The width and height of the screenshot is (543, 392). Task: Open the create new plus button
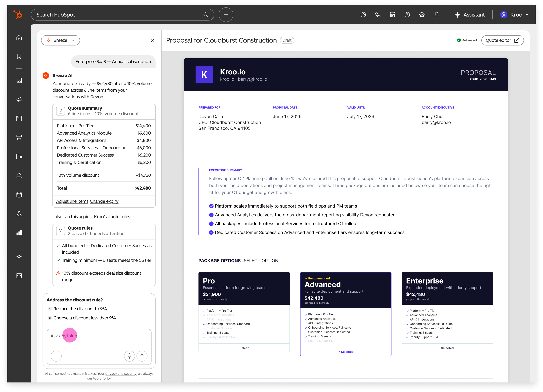[x=226, y=15]
